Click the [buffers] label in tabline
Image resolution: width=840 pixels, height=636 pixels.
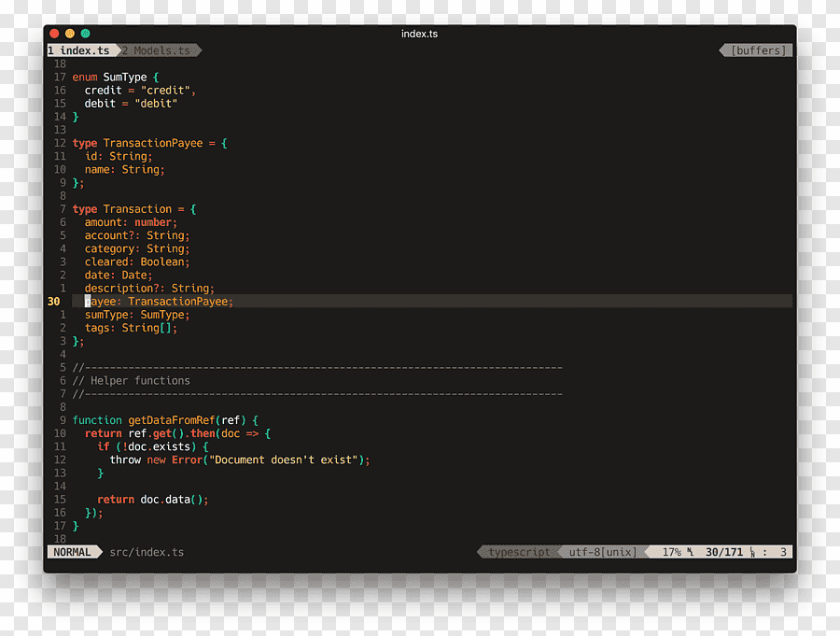758,50
